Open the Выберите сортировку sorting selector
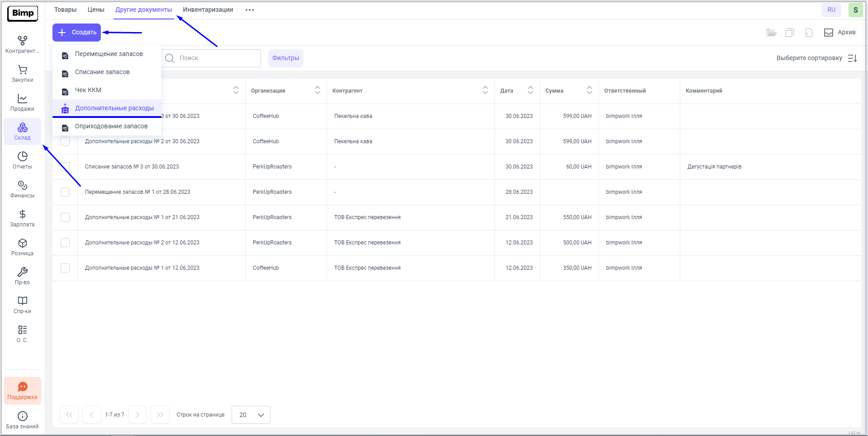Image resolution: width=868 pixels, height=436 pixels. 816,58
